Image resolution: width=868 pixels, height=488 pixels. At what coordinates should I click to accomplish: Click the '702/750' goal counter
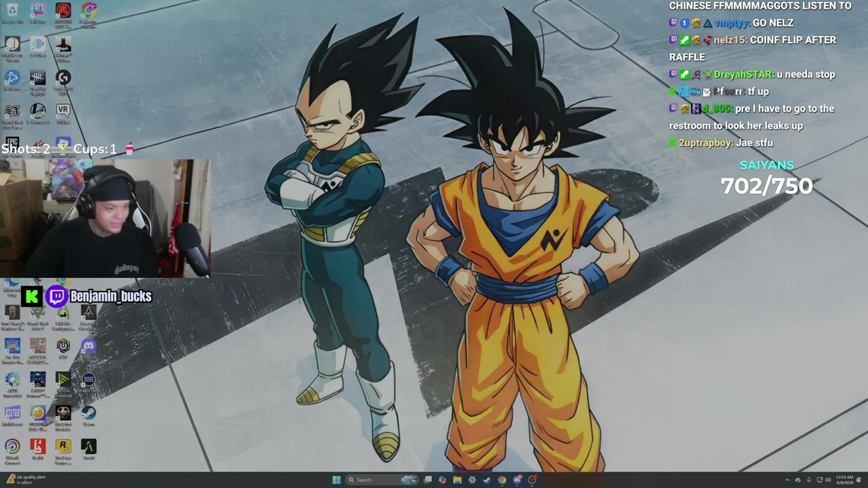[766, 186]
